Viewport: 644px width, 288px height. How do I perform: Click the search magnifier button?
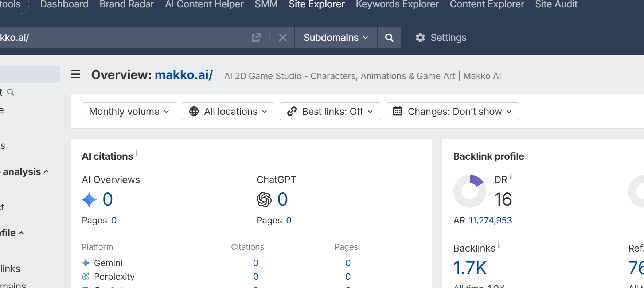point(389,38)
